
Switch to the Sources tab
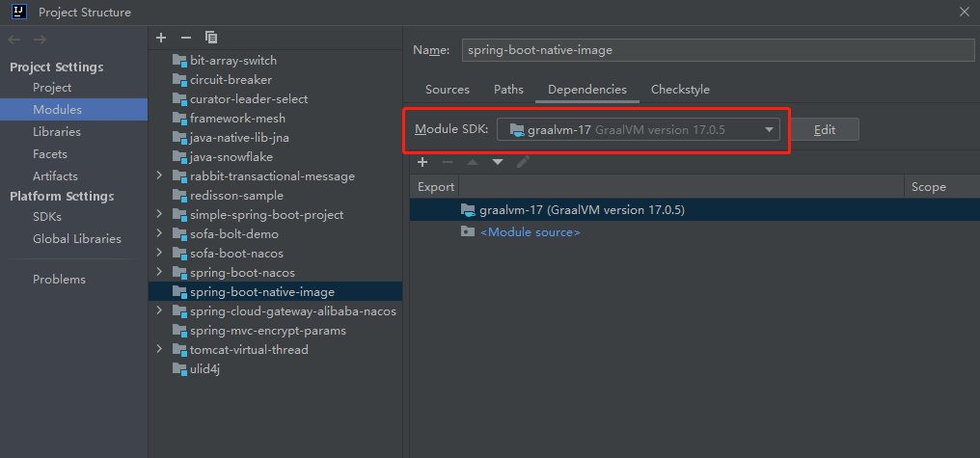[448, 90]
